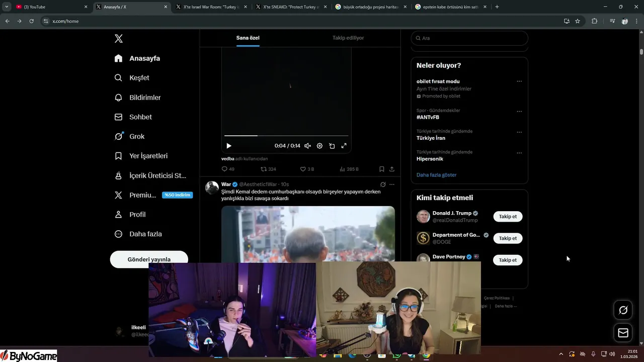The image size is (644, 362).
Task: Like the post with 3 B likes
Action: [x=307, y=169]
